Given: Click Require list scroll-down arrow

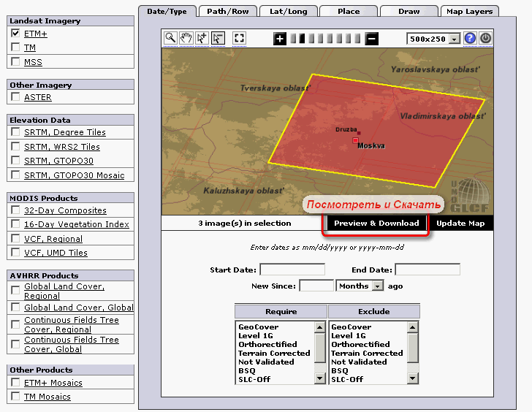Looking at the screenshot, I should tap(319, 378).
